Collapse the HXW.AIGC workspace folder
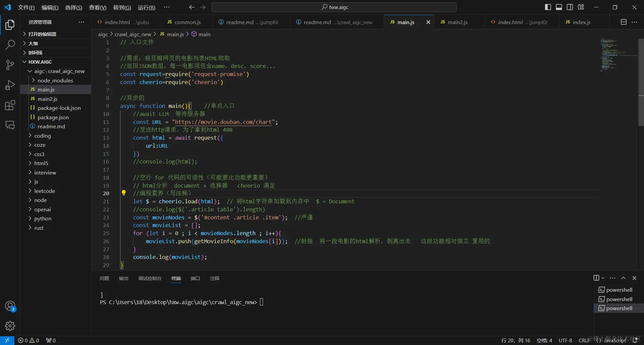 [x=56, y=62]
